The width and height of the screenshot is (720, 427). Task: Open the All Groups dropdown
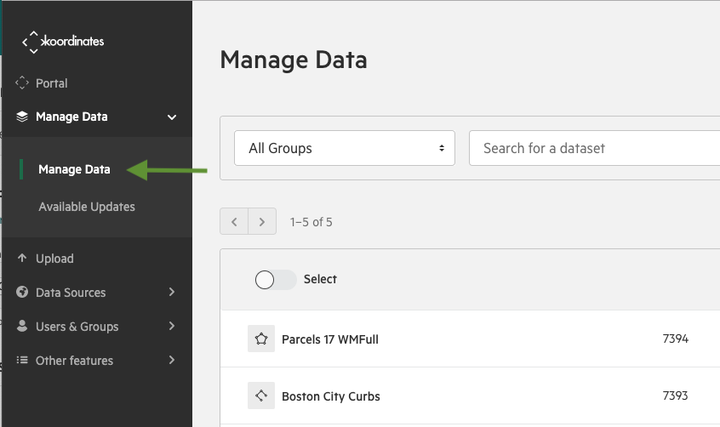pos(344,148)
